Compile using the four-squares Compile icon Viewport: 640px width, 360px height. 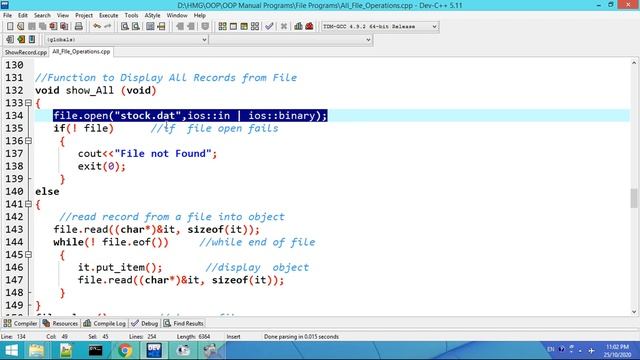[222, 27]
